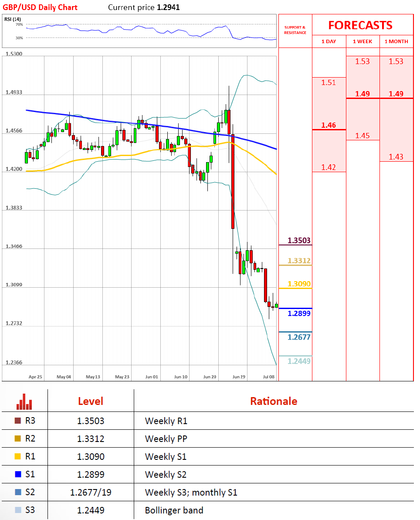Click the Jun 29 date axis label
This screenshot has height=520, width=420.
coord(239,377)
